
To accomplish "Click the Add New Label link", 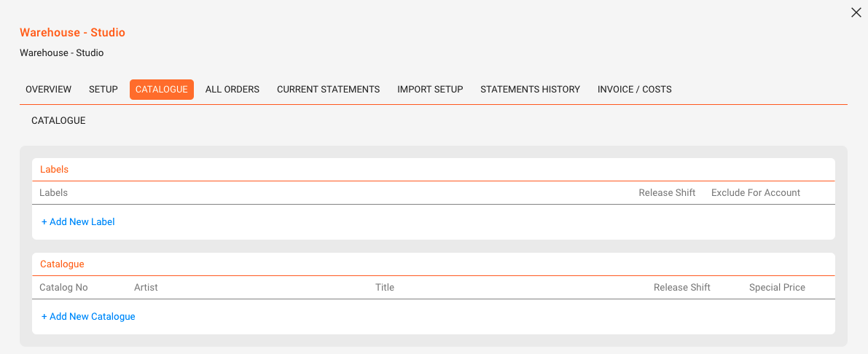I will pos(78,222).
